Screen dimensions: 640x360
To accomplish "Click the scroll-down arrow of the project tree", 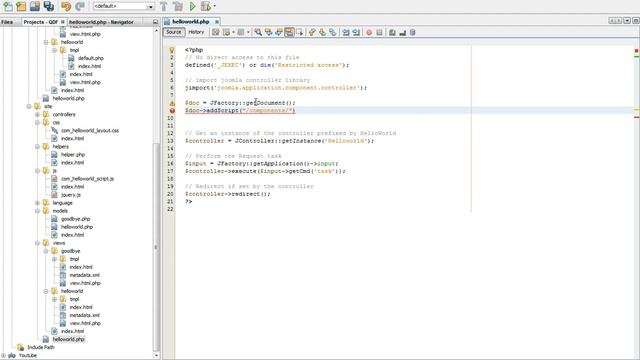I will click(x=156, y=356).
